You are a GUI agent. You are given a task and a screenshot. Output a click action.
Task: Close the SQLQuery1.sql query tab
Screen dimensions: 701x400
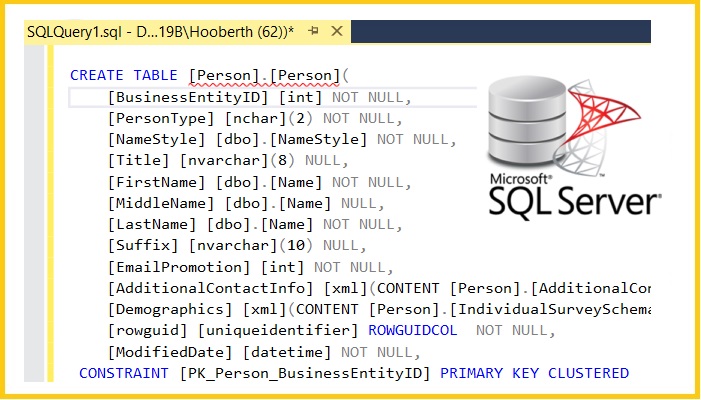[x=336, y=32]
